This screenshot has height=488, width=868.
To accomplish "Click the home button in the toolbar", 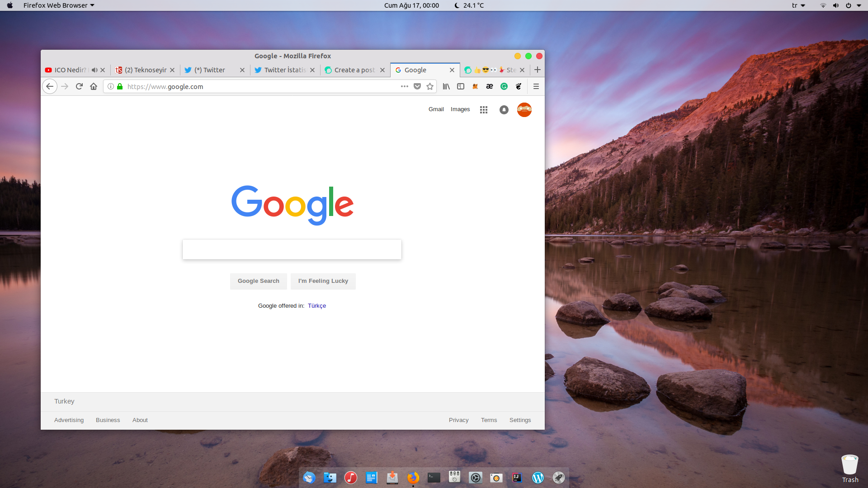I will pyautogui.click(x=94, y=86).
